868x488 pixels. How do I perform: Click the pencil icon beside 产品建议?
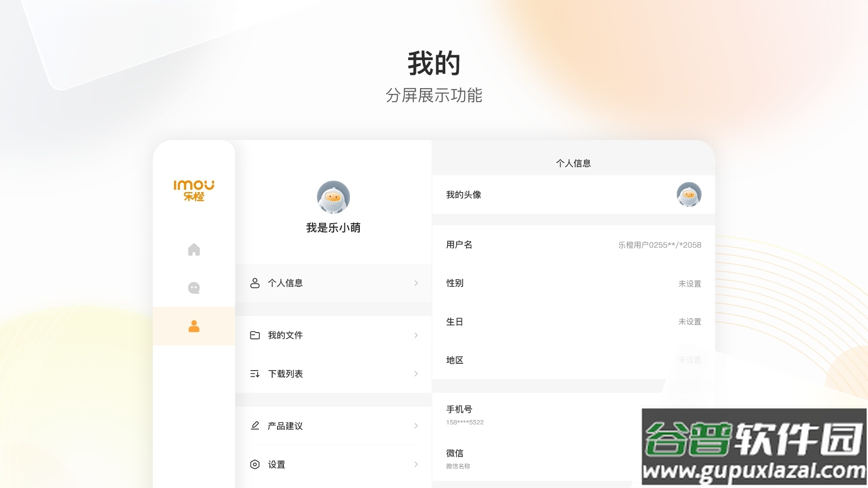point(255,426)
